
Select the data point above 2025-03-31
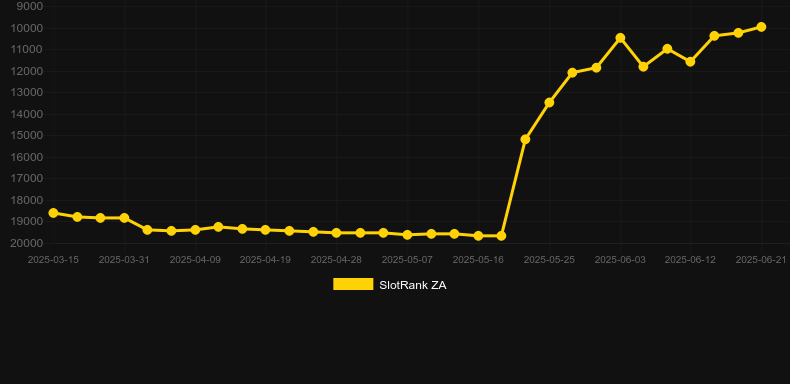point(124,218)
